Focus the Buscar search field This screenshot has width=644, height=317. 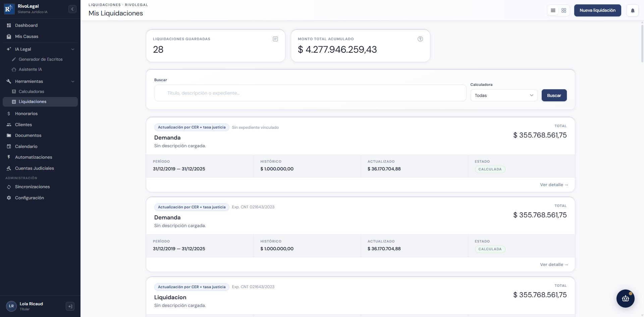pos(310,93)
